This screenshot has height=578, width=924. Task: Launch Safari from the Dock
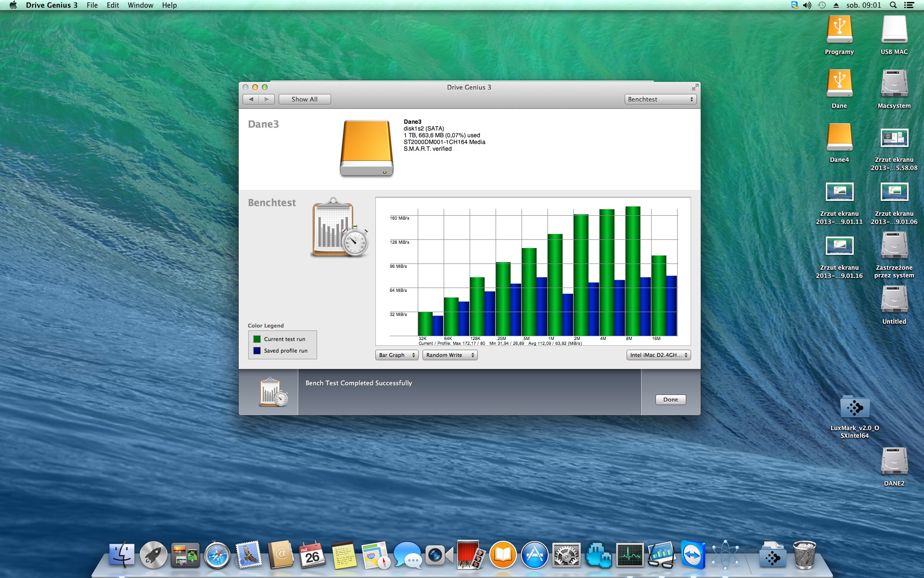coord(217,555)
